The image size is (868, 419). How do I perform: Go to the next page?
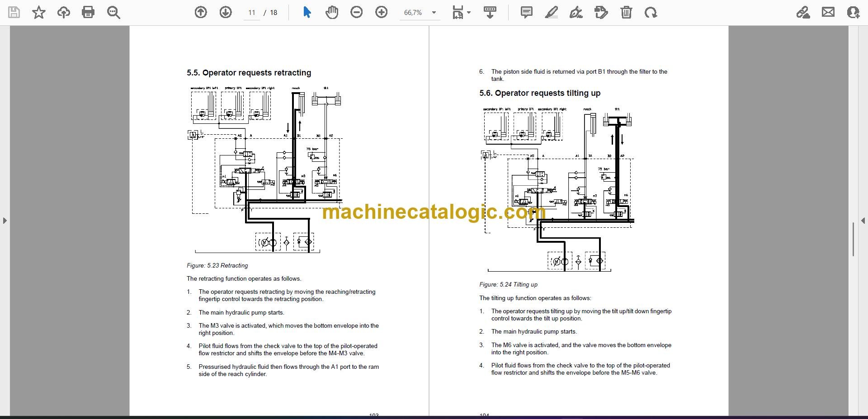point(226,13)
